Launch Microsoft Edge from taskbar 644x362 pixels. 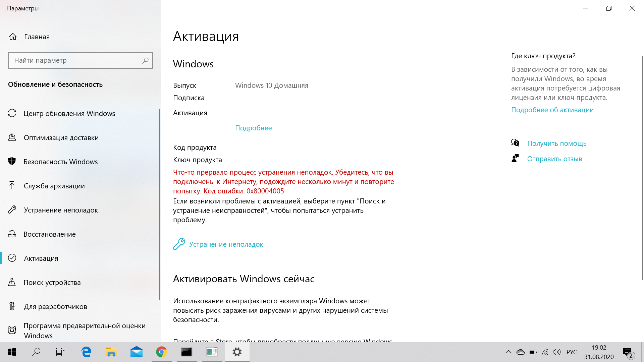[x=86, y=352]
